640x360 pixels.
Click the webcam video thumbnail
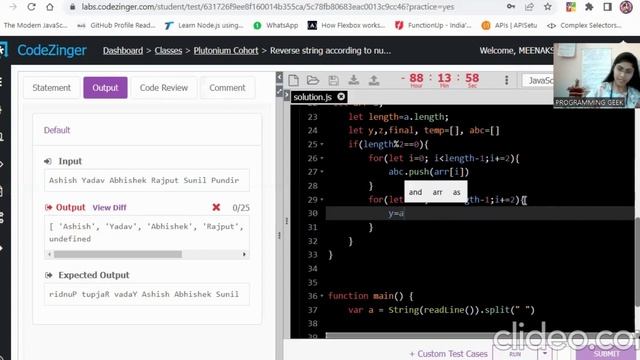click(596, 75)
